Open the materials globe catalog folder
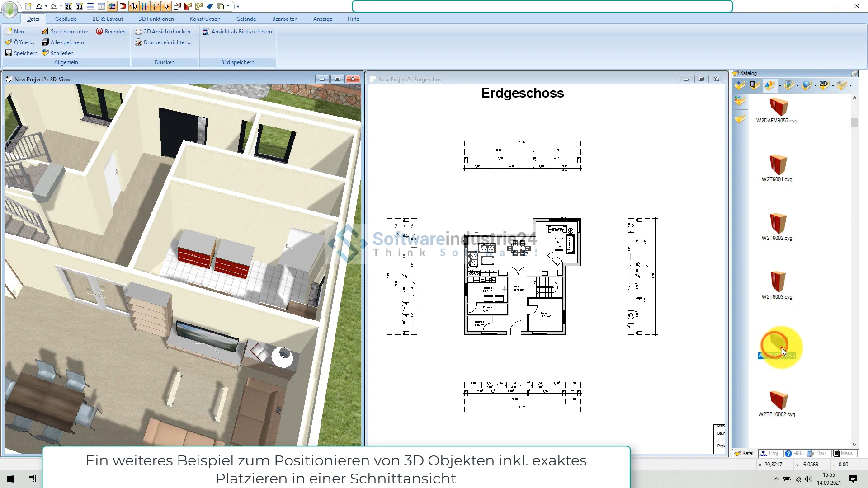Screen dimensions: 868x488 point(806,85)
